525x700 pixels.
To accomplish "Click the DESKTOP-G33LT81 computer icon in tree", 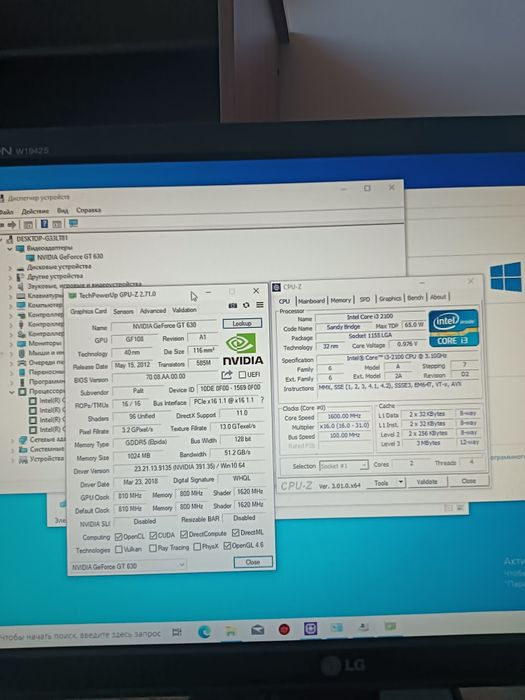I will pos(10,239).
